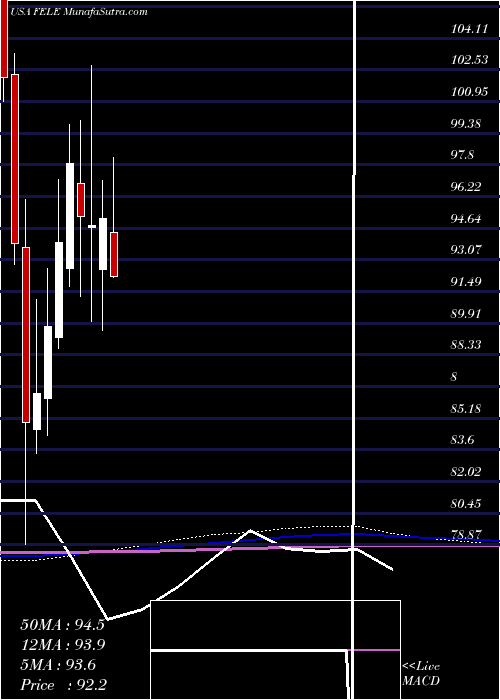Click the 100.95 price axis label

coord(469,92)
